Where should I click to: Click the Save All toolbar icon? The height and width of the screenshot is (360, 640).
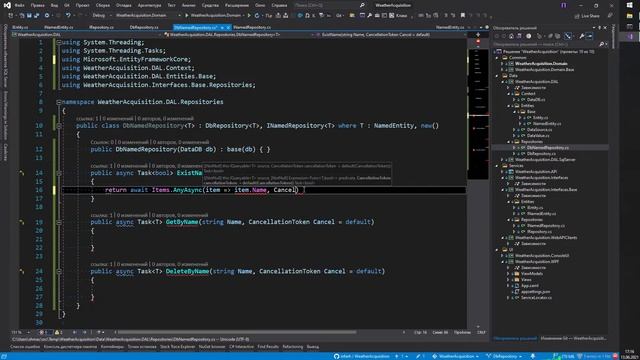[36, 16]
